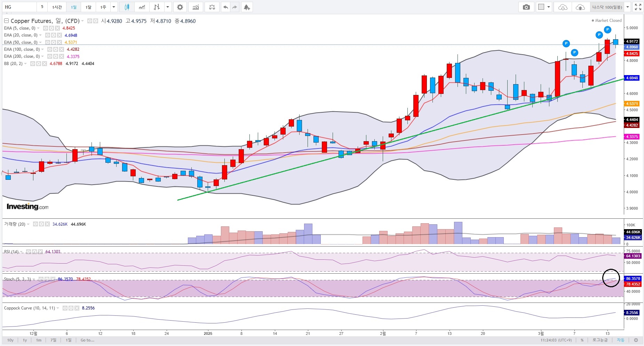Select the candlestick chart type icon
This screenshot has width=644, height=346.
coord(127,7)
